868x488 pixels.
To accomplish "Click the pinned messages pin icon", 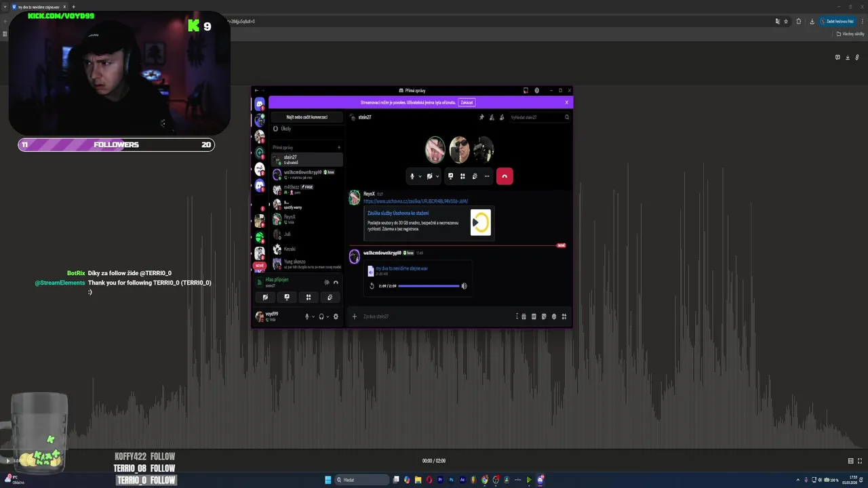I will 481,117.
